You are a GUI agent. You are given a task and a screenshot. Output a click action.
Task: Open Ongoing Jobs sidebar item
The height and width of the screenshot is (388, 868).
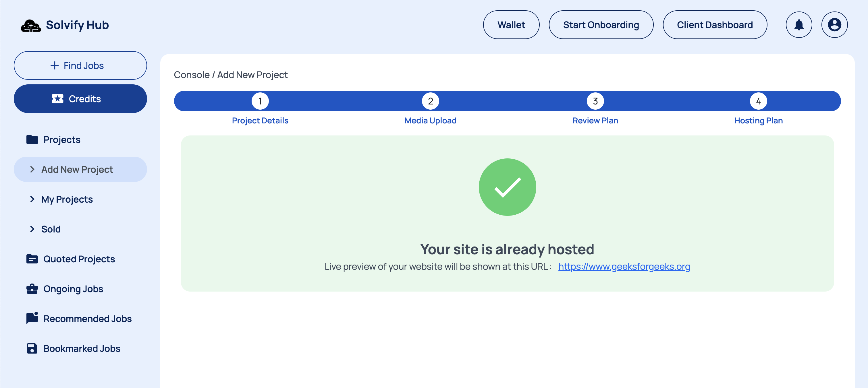(80, 289)
